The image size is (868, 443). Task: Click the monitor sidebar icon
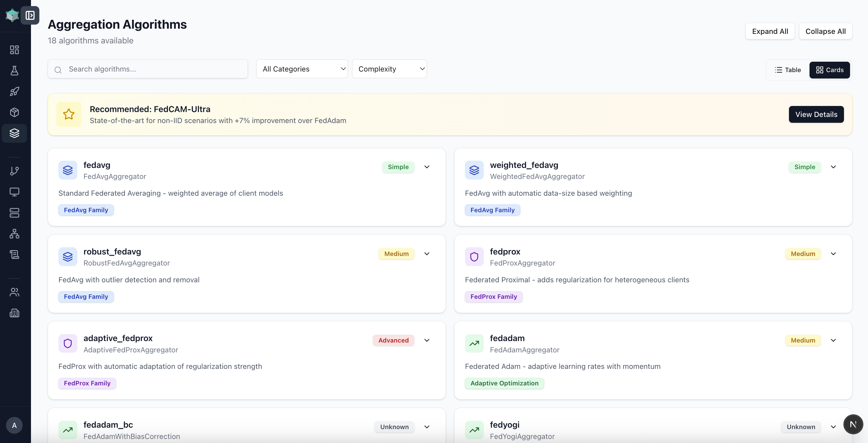14,192
